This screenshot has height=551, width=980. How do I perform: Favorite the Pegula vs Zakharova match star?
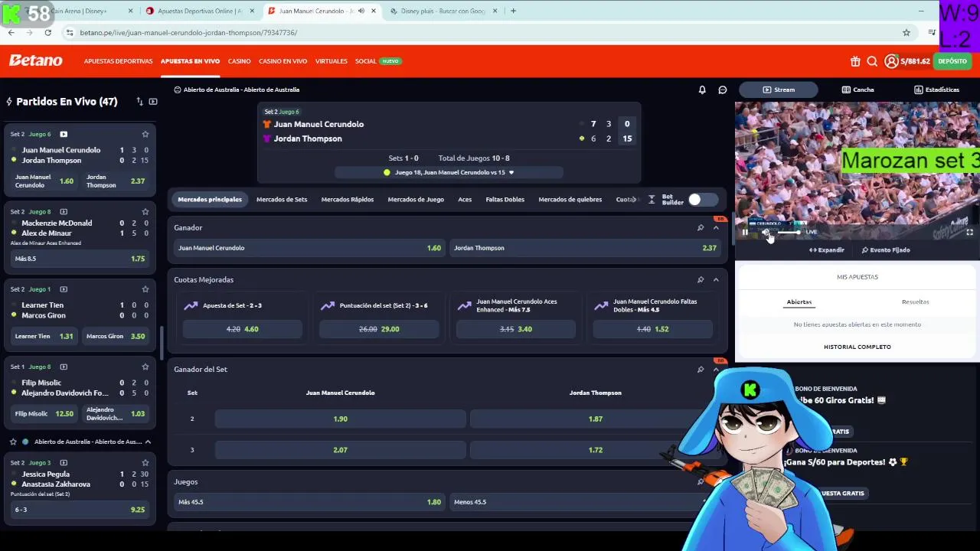[145, 462]
